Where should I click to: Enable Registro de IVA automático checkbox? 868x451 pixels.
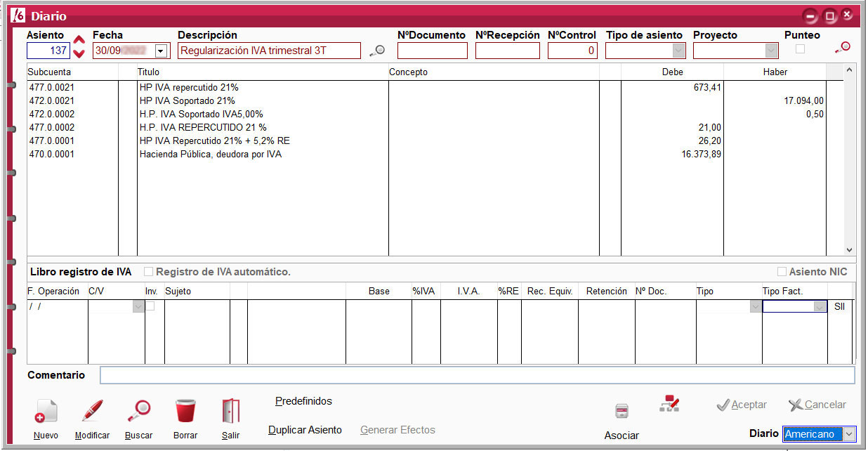tap(148, 271)
